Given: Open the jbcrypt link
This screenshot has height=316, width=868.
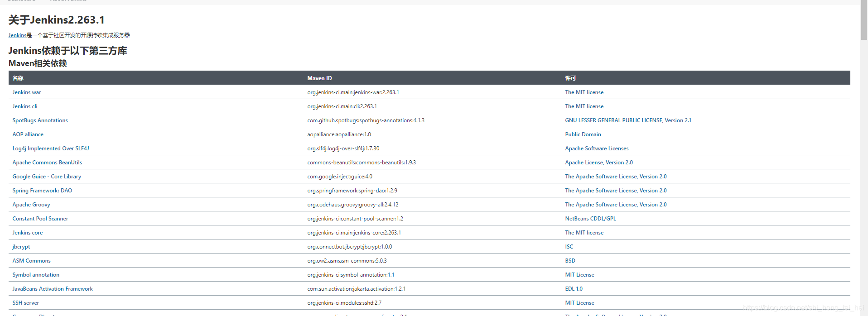Looking at the screenshot, I should (x=21, y=247).
